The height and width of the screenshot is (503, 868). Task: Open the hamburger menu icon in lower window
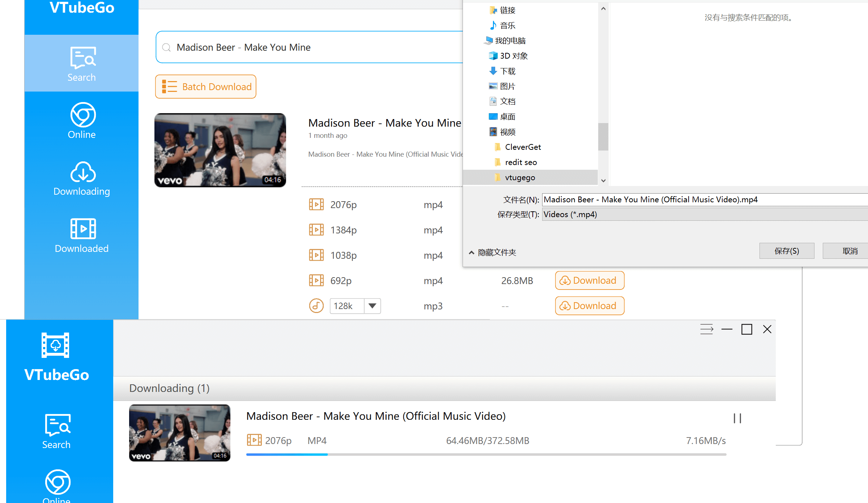click(x=707, y=329)
